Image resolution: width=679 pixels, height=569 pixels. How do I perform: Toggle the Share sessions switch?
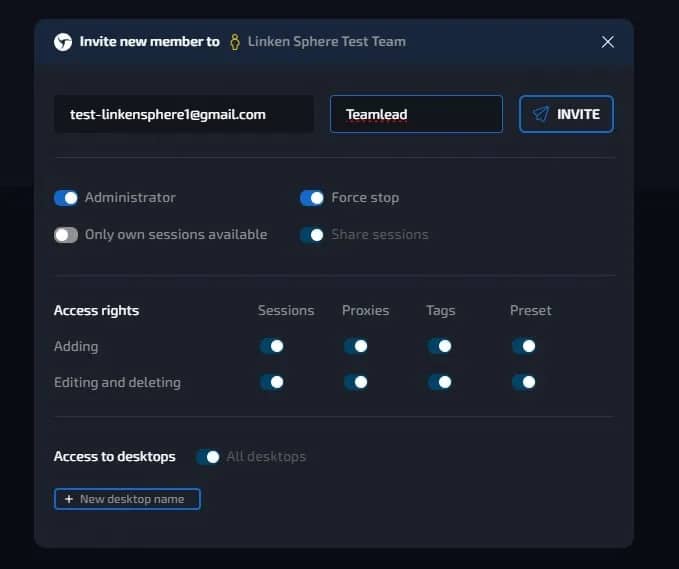coord(312,235)
